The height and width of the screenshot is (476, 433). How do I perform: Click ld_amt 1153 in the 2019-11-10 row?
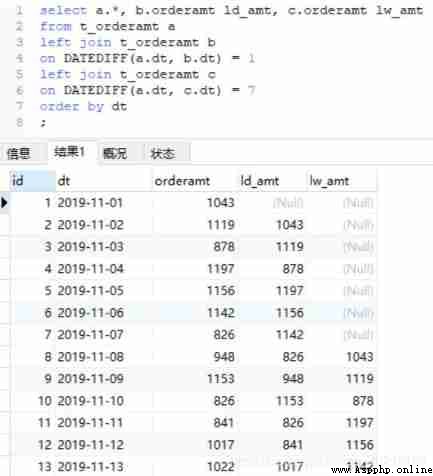[x=290, y=401]
